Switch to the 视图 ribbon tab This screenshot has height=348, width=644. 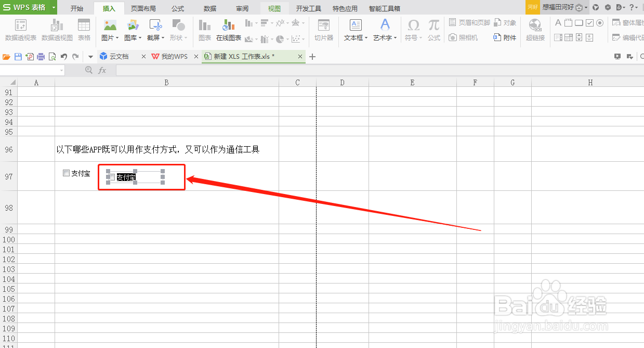(274, 8)
